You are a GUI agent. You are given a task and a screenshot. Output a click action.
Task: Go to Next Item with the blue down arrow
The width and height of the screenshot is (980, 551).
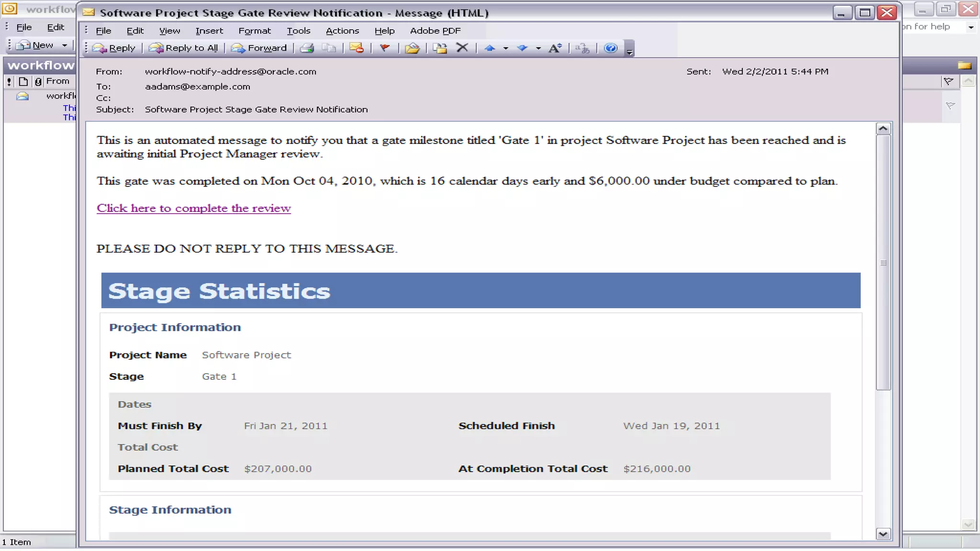[522, 48]
